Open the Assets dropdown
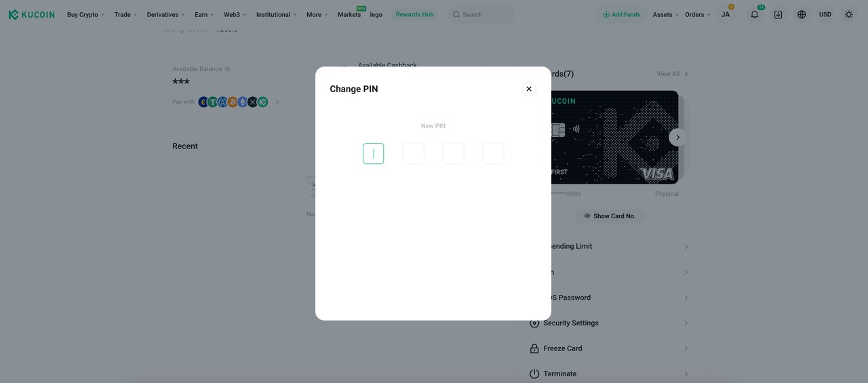 (665, 14)
